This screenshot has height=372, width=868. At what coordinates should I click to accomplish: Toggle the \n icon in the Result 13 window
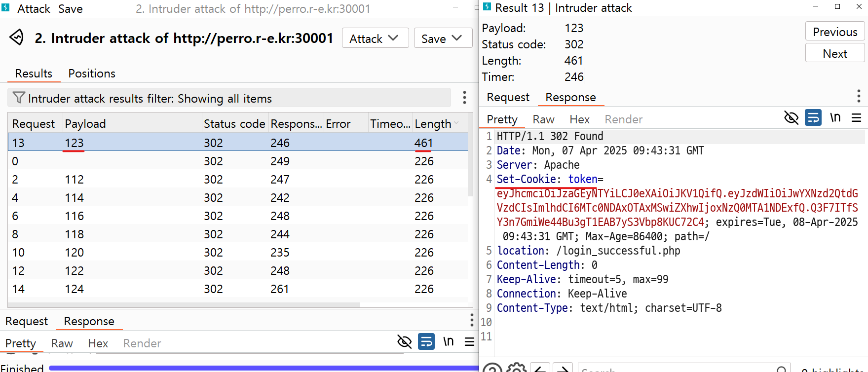point(835,117)
